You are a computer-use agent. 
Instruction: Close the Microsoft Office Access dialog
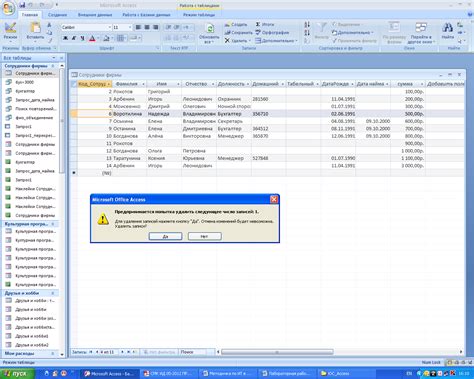(x=274, y=199)
